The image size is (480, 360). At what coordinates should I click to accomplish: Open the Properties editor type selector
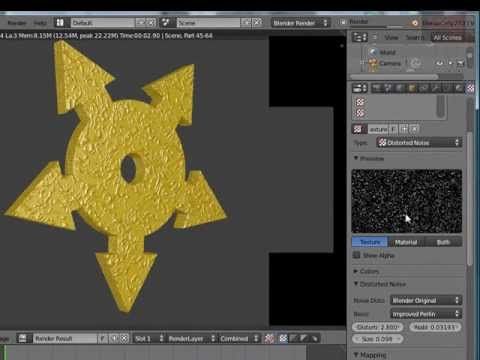pyautogui.click(x=360, y=88)
